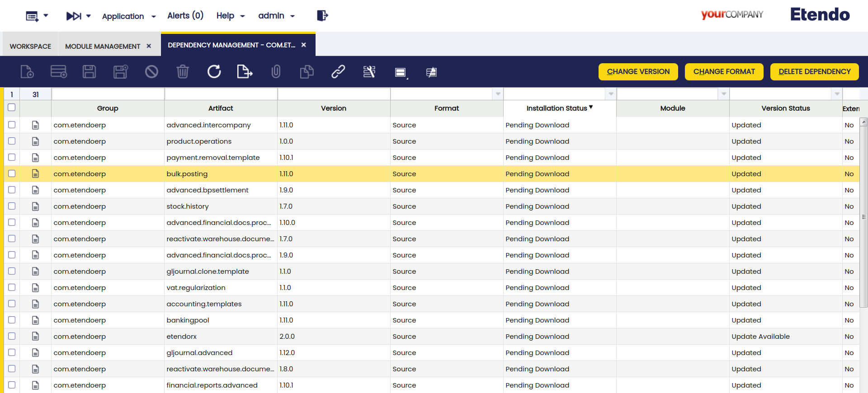868x393 pixels.
Task: Check the advanced.intercompany row checkbox
Action: pyautogui.click(x=12, y=125)
